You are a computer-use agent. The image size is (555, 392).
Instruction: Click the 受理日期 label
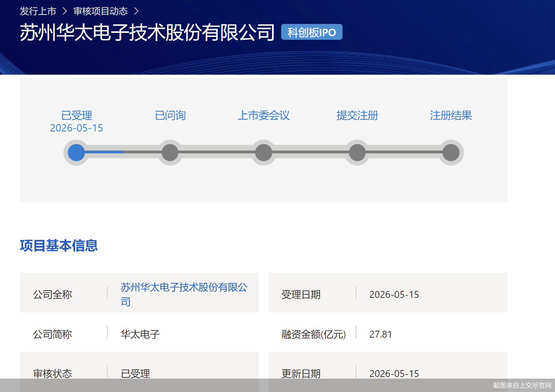(x=301, y=295)
